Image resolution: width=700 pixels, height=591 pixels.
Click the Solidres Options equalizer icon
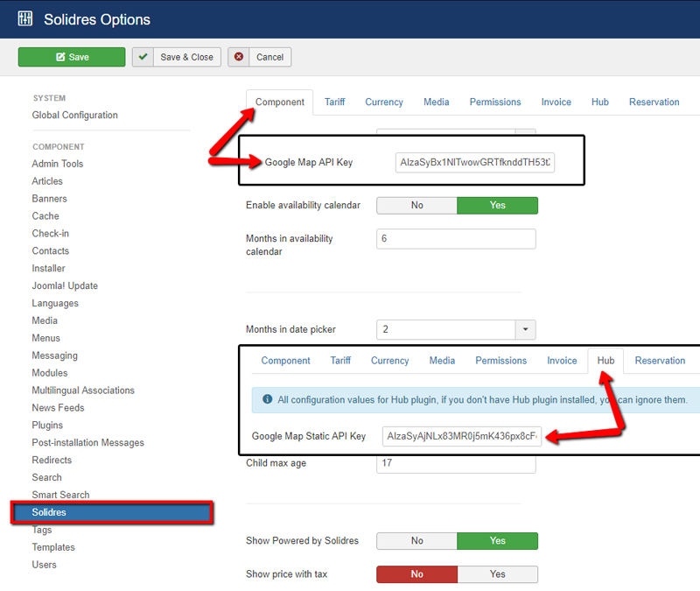click(24, 18)
